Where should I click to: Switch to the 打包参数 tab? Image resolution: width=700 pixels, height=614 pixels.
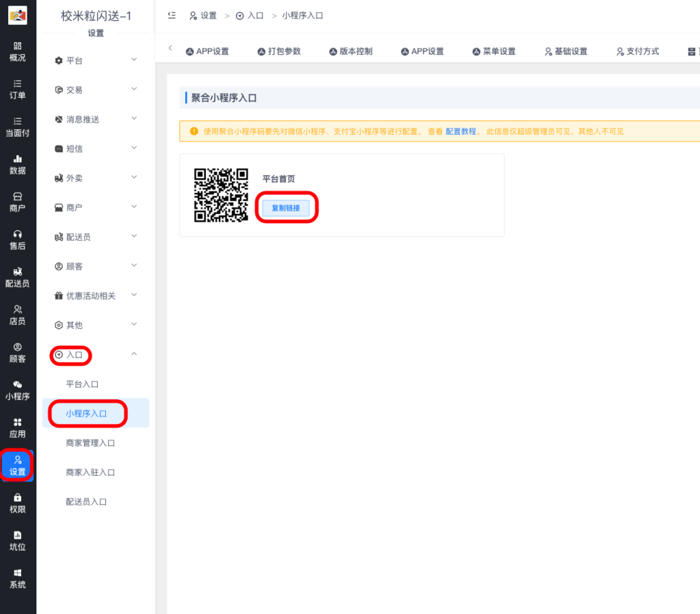point(279,51)
